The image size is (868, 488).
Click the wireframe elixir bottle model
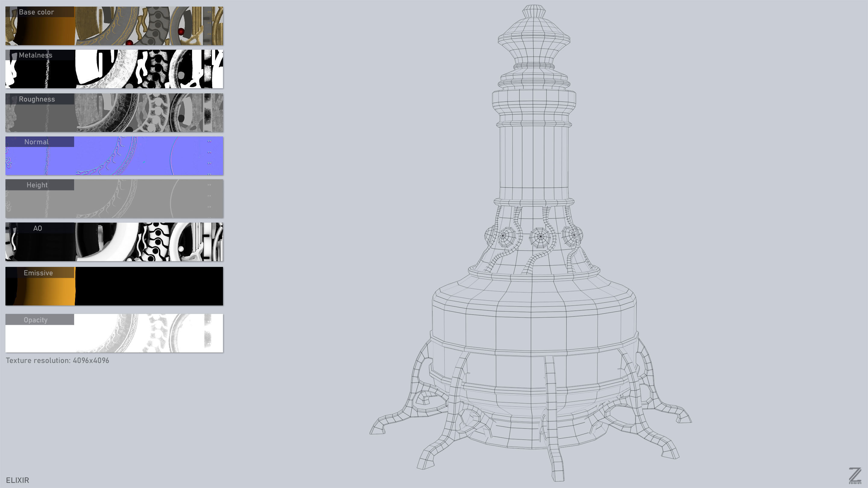coord(531,243)
